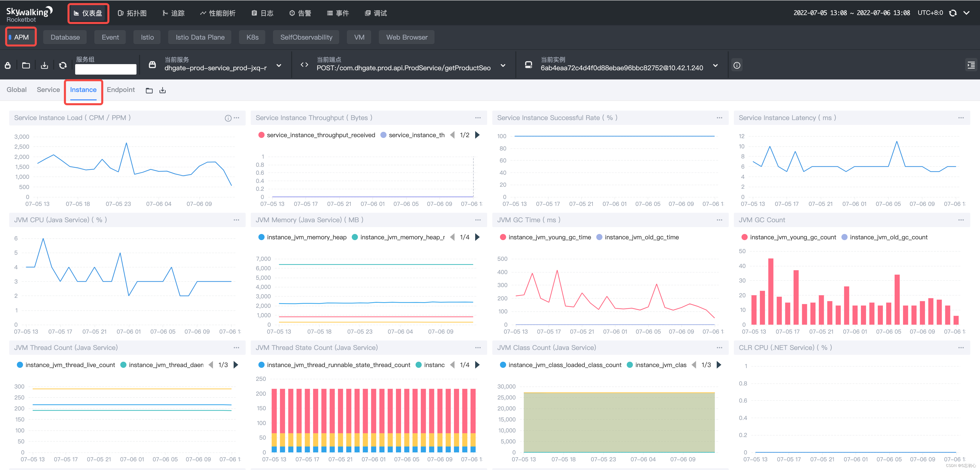Select the SelfObservability dashboard button
This screenshot has width=980, height=470.
(x=306, y=37)
